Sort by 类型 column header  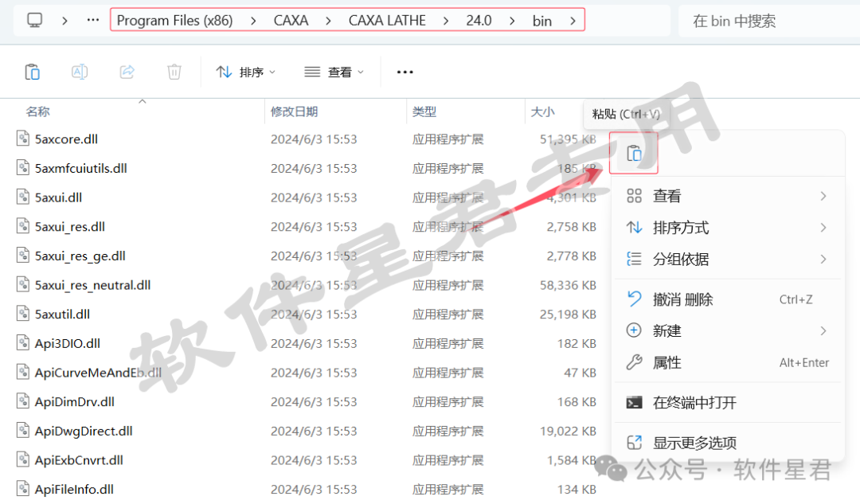[424, 112]
